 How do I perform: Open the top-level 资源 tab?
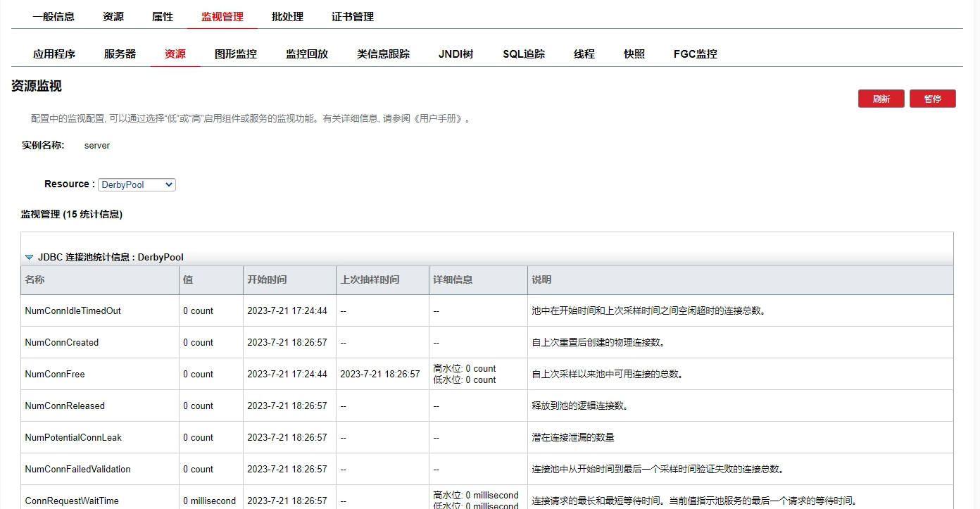113,17
